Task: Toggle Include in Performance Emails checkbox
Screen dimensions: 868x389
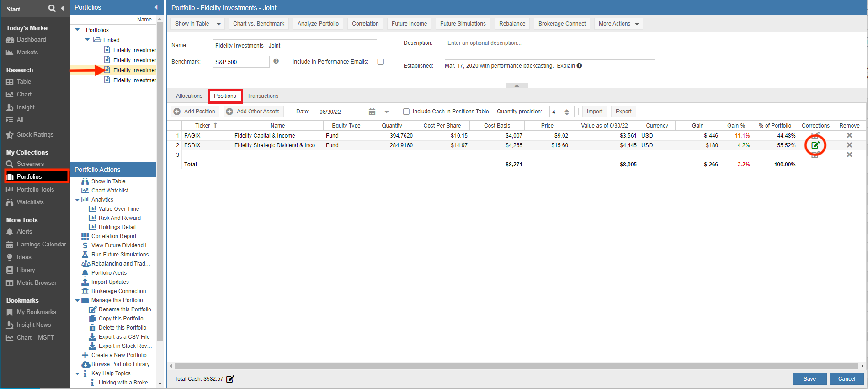Action: point(380,62)
